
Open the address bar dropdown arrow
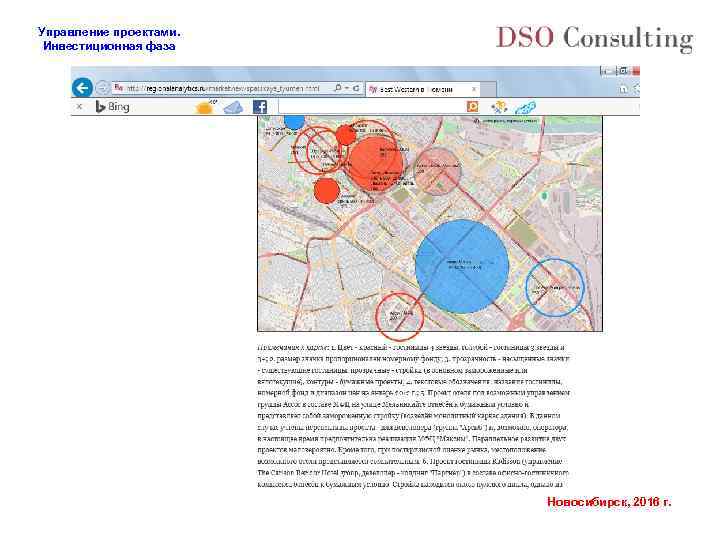347,88
